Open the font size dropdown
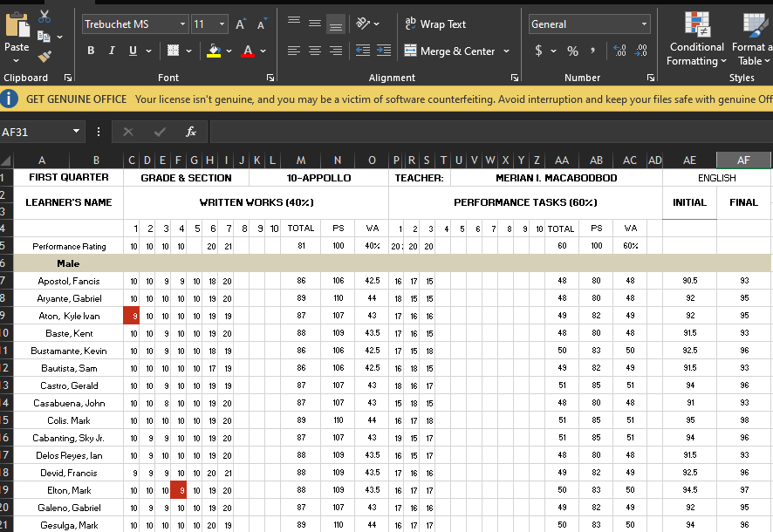 222,24
